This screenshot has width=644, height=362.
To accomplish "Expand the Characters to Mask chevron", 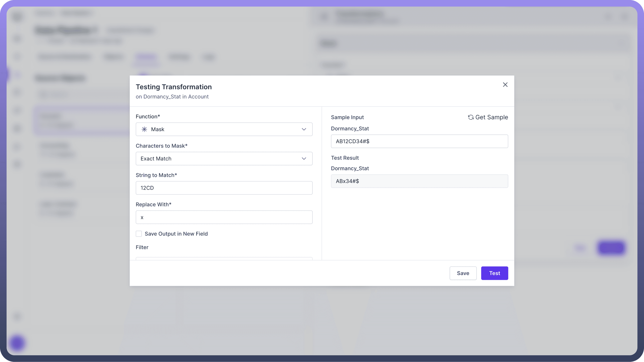I will [304, 159].
